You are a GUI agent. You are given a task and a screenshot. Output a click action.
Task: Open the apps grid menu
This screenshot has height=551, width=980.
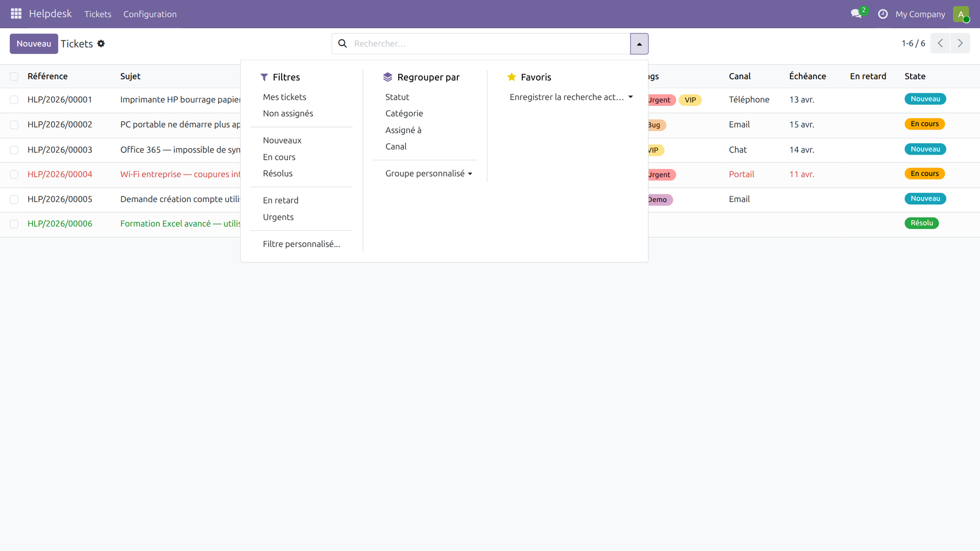pyautogui.click(x=16, y=14)
